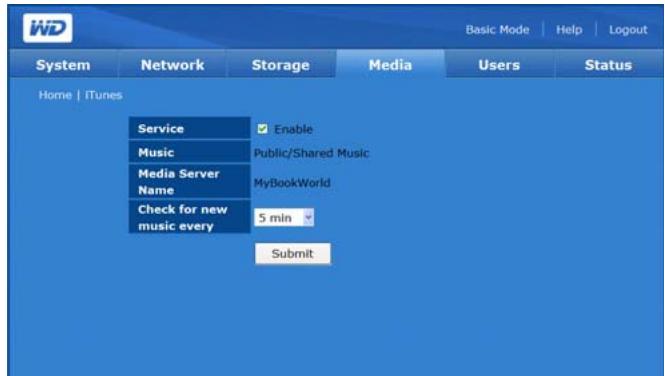Click the 'Service' row label

pyautogui.click(x=189, y=128)
